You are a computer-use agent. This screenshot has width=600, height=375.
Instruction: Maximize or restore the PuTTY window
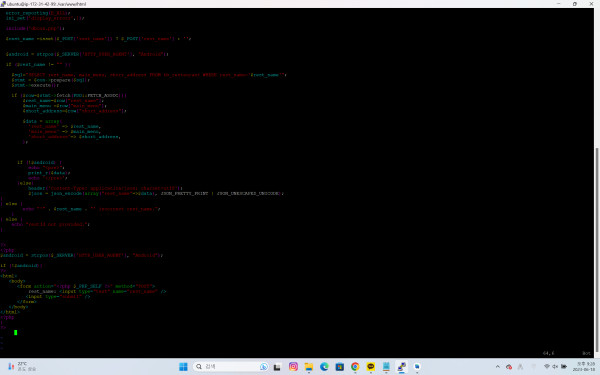575,4
